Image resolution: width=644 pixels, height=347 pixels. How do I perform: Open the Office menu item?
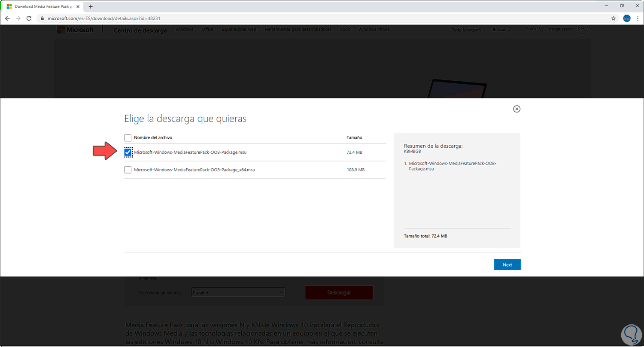click(x=207, y=29)
